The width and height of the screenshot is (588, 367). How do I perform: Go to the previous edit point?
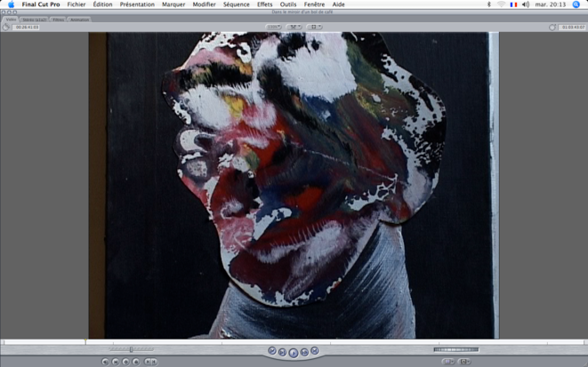coord(272,351)
